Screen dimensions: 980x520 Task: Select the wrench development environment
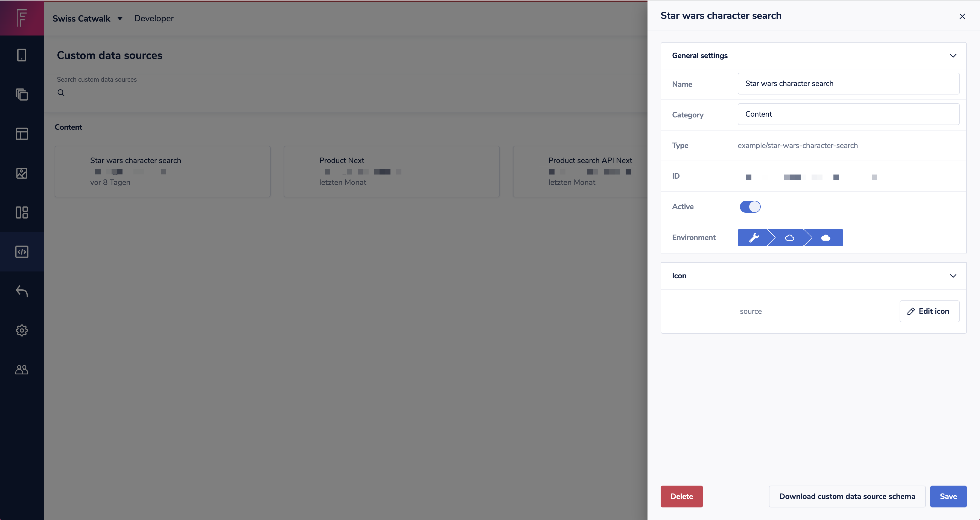754,238
